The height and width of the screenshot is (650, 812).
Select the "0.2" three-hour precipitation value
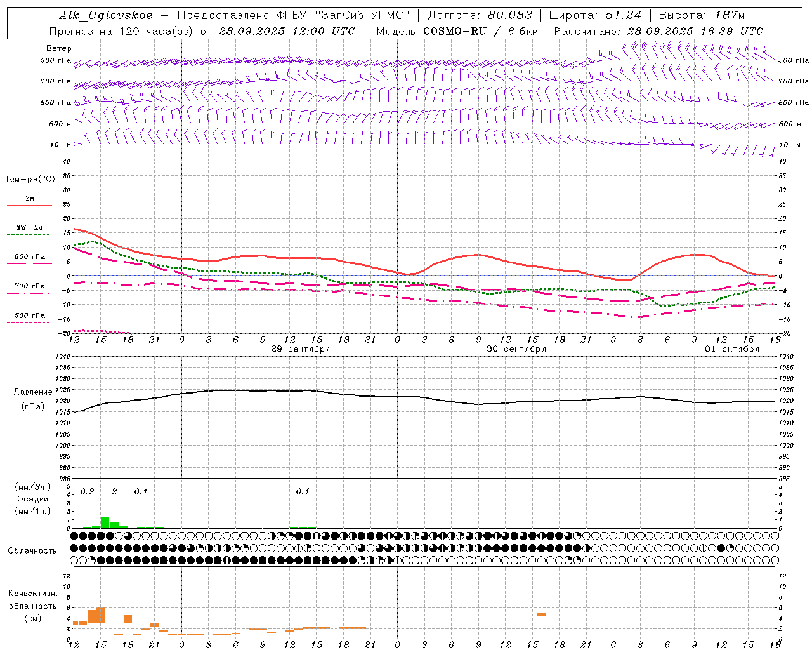88,491
